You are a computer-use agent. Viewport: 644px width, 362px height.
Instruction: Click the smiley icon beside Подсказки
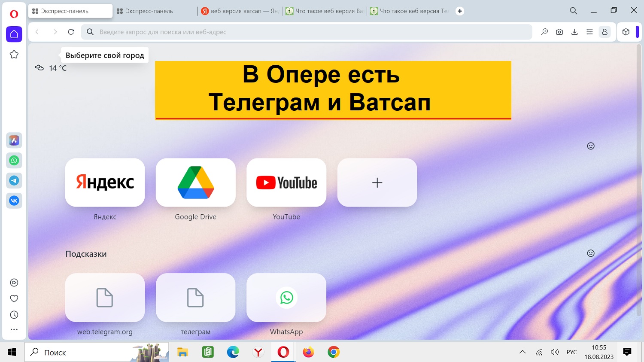pyautogui.click(x=591, y=253)
